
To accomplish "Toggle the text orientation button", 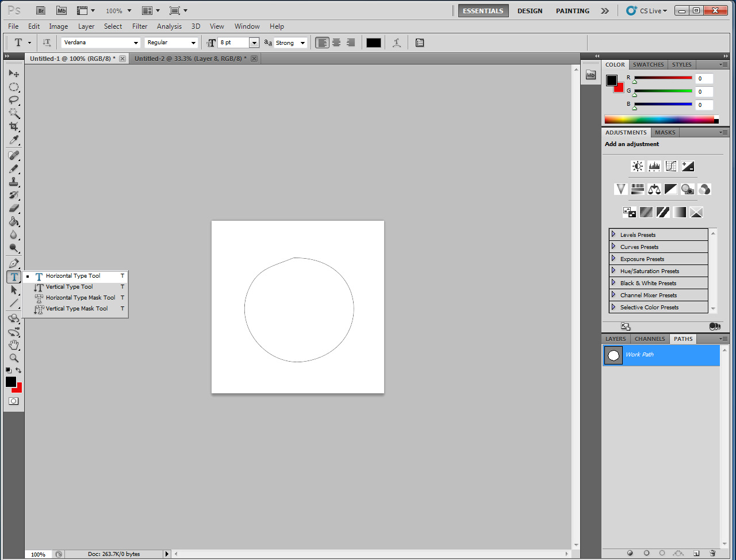I will pyautogui.click(x=47, y=43).
